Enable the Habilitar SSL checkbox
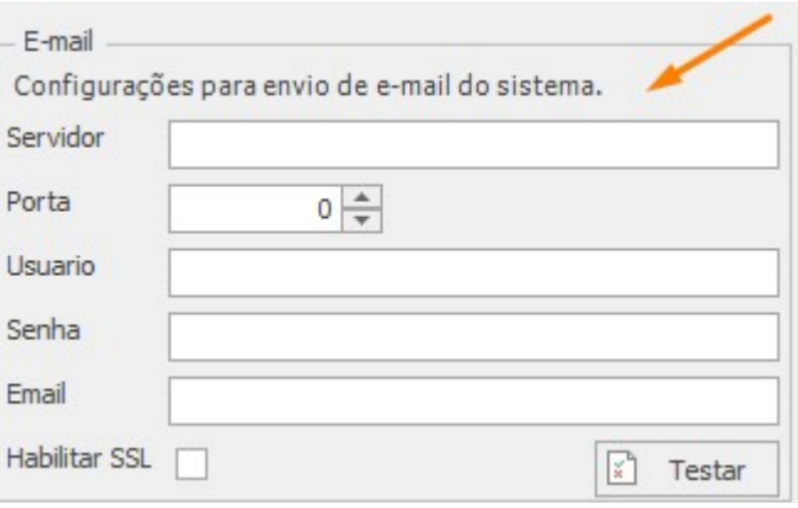Screen dimensions: 798x508 (x=191, y=464)
